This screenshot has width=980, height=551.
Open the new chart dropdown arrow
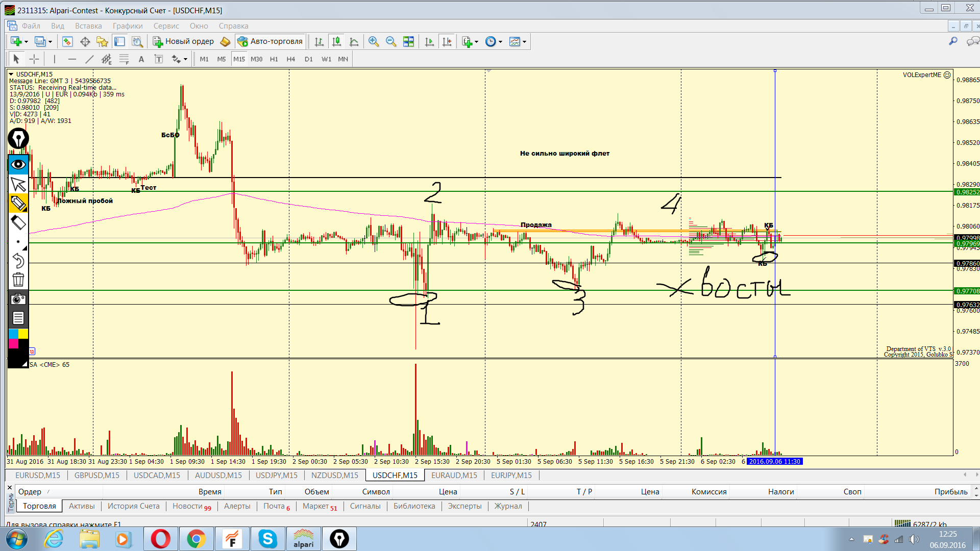(26, 42)
